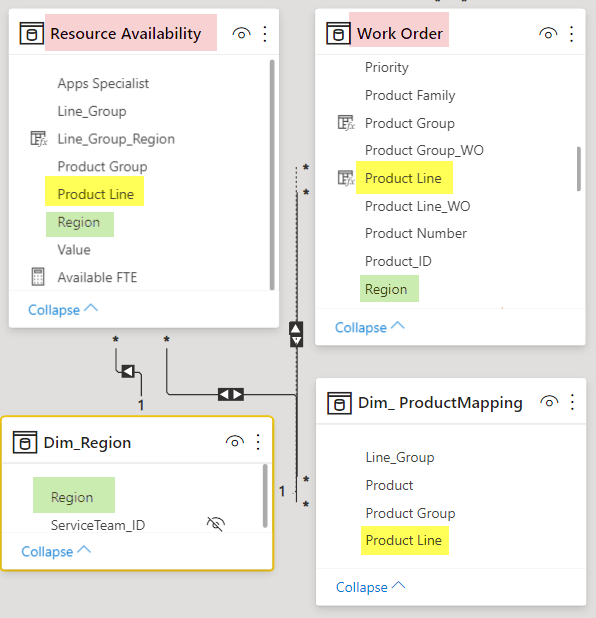Open more options menu of Work Order
The height and width of the screenshot is (618, 596).
click(x=572, y=34)
